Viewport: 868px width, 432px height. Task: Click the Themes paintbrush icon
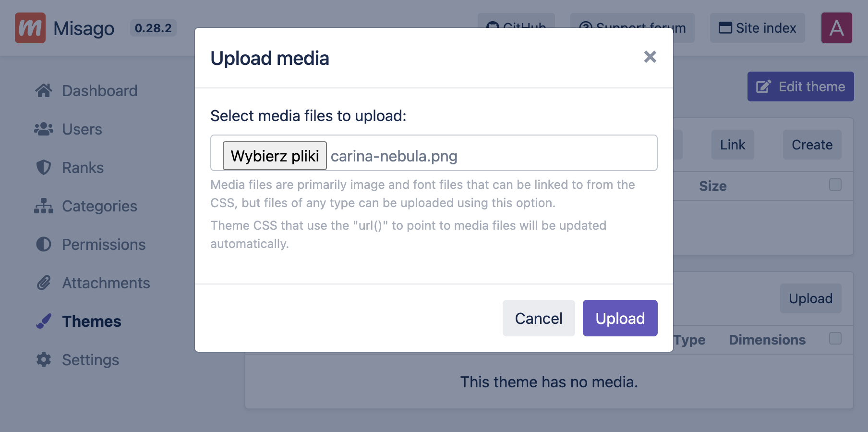point(44,321)
